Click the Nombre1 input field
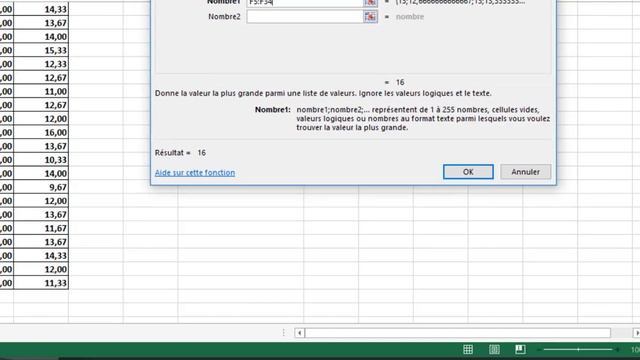The width and height of the screenshot is (640, 360). coord(304,3)
